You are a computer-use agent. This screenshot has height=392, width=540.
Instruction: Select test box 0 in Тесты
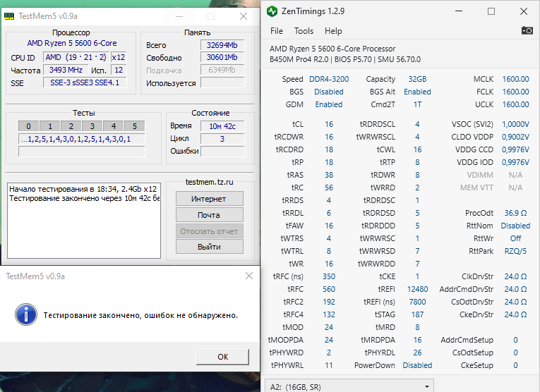click(28, 126)
